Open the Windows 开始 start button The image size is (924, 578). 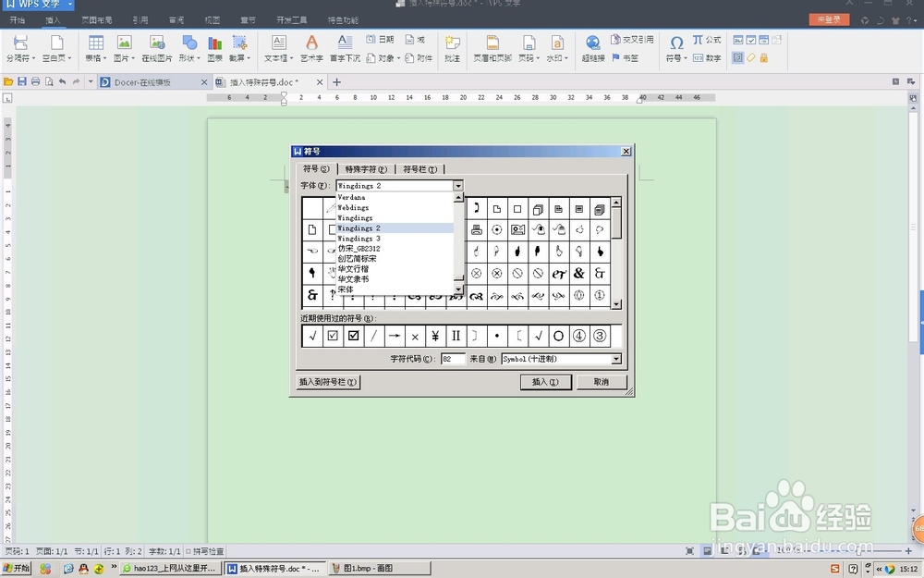(16, 568)
